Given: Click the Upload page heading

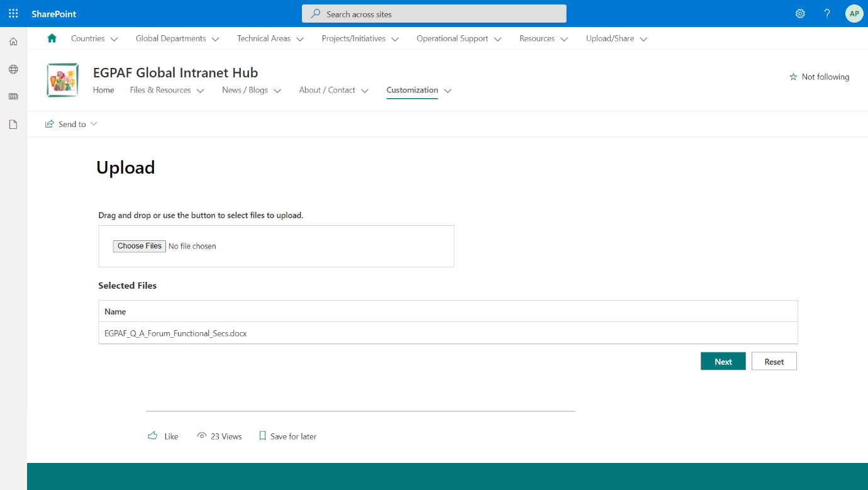Looking at the screenshot, I should click(x=126, y=167).
